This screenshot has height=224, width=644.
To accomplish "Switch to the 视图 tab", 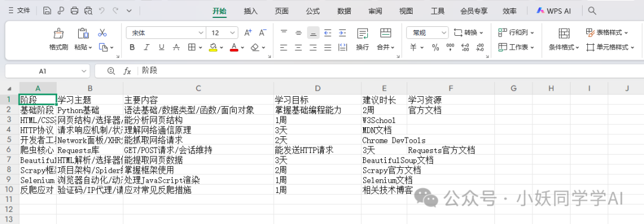I will pos(406,11).
